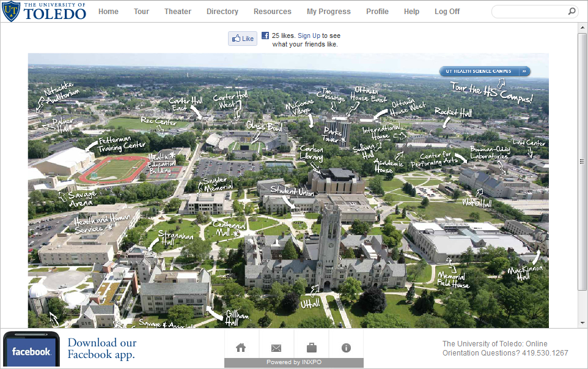Screen dimensions: 588x369
Task: Select the Snyder Memorial label
Action: 218,184
